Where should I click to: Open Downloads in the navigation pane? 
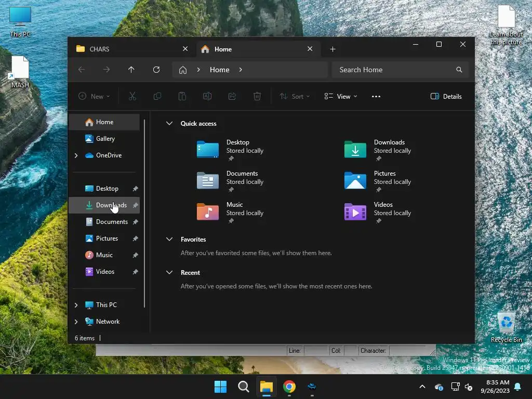coord(104,205)
